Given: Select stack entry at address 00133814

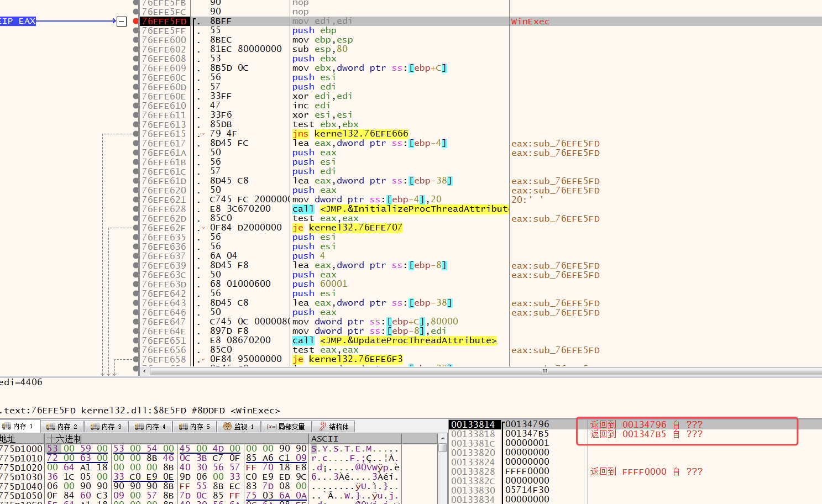Looking at the screenshot, I should 473,424.
